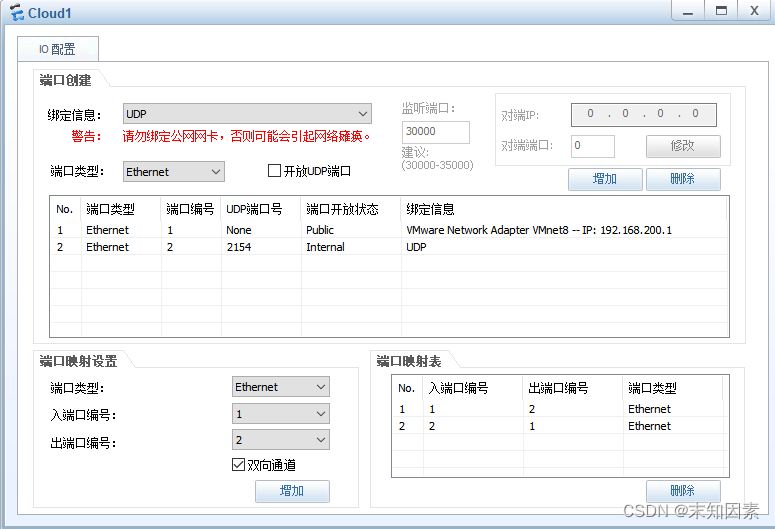The height and width of the screenshot is (529, 775).
Task: Expand the 端口类型 Ethernet dropdown in 端口创建
Action: point(173,172)
